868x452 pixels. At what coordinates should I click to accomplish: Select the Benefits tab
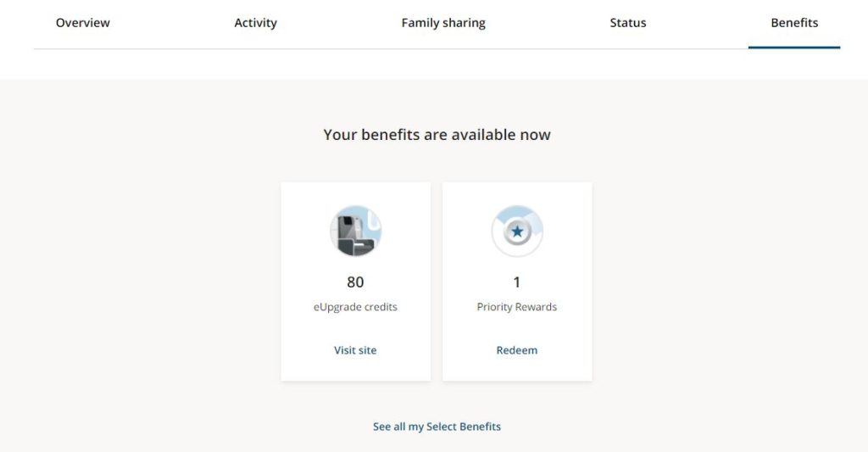794,23
